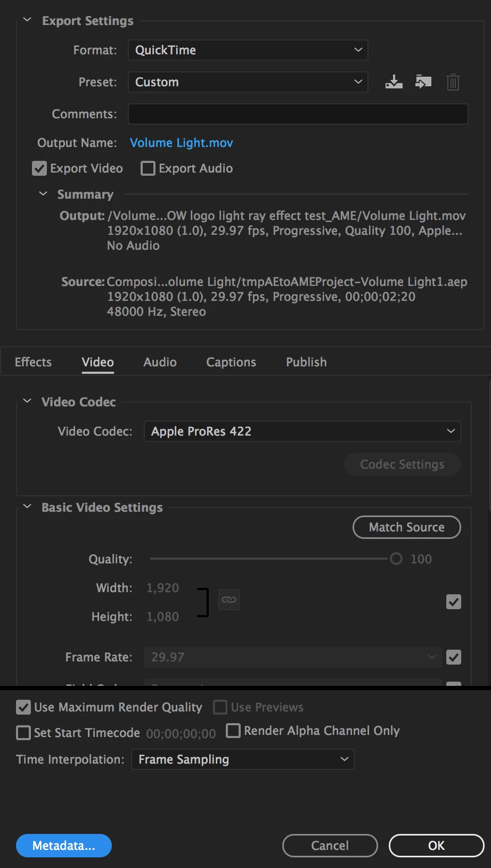Click the Volume Light.mov output name link
Screen dimensions: 491x868
click(182, 143)
